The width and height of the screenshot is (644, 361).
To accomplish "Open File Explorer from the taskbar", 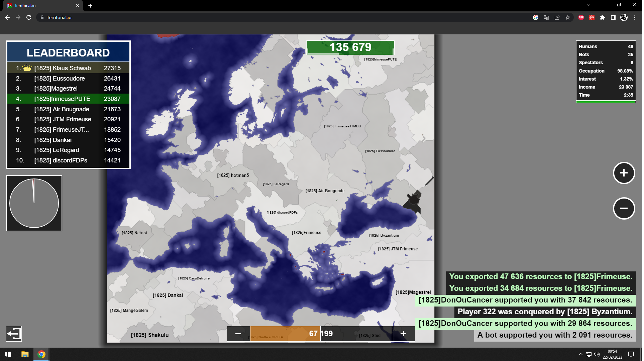I will pos(25,355).
